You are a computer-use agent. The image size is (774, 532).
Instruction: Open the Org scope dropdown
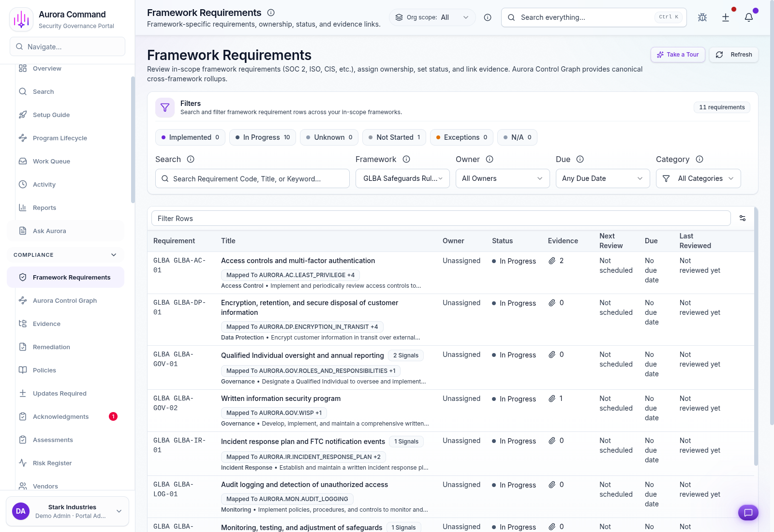click(x=432, y=17)
